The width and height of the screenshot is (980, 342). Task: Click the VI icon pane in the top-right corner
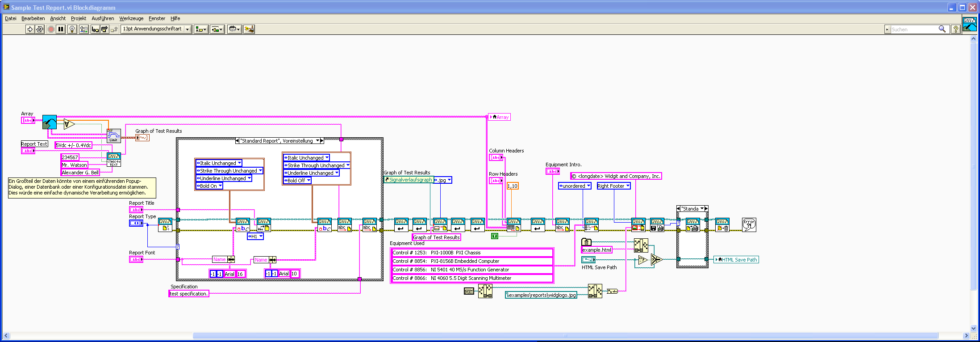(x=969, y=24)
